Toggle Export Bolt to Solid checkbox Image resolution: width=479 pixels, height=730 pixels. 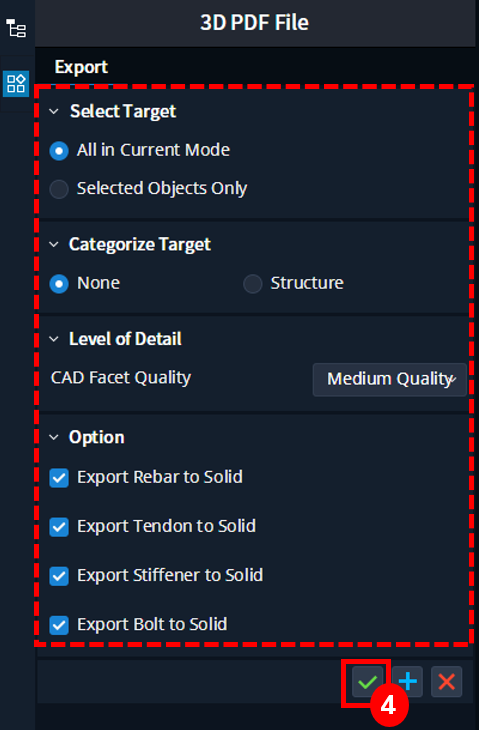[59, 625]
